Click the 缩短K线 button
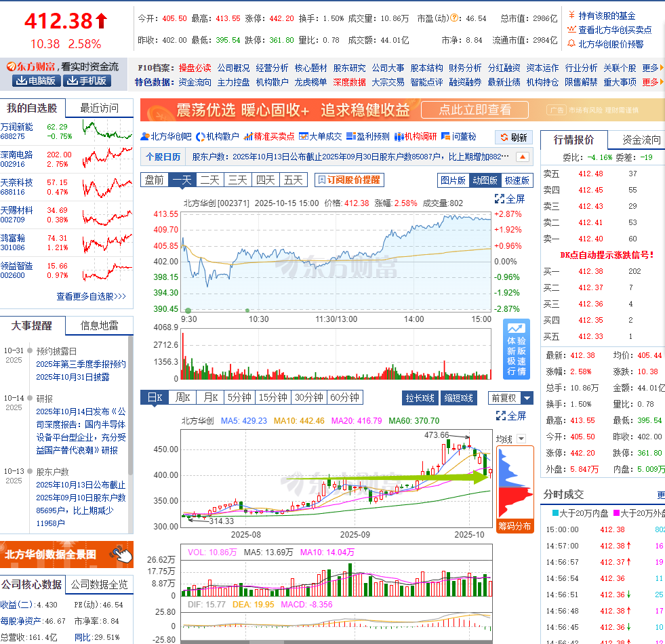Screen dimensions: 665x644 [458, 398]
